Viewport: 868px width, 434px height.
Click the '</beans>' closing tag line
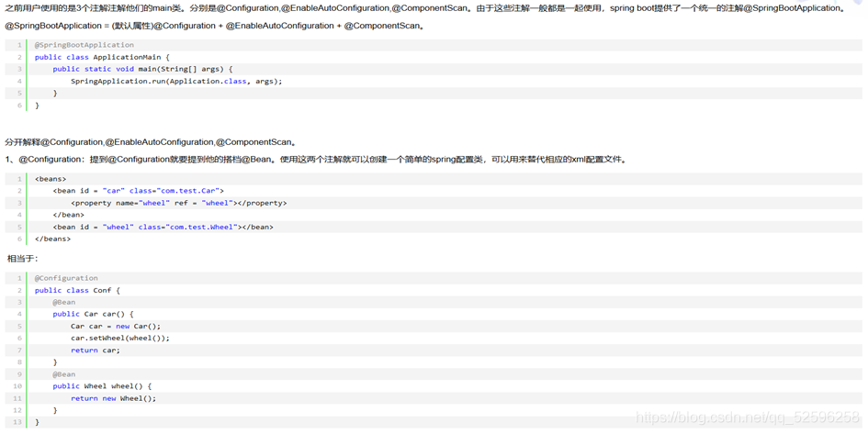tap(52, 239)
